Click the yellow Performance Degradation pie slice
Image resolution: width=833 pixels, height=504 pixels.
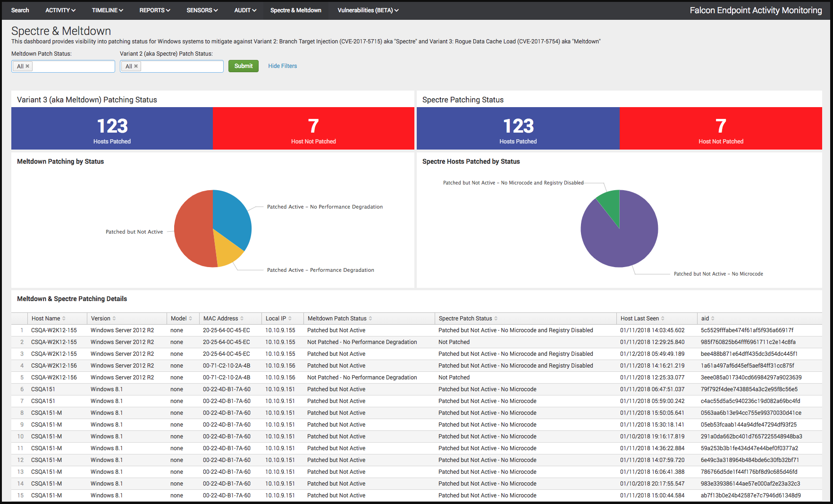tap(227, 250)
